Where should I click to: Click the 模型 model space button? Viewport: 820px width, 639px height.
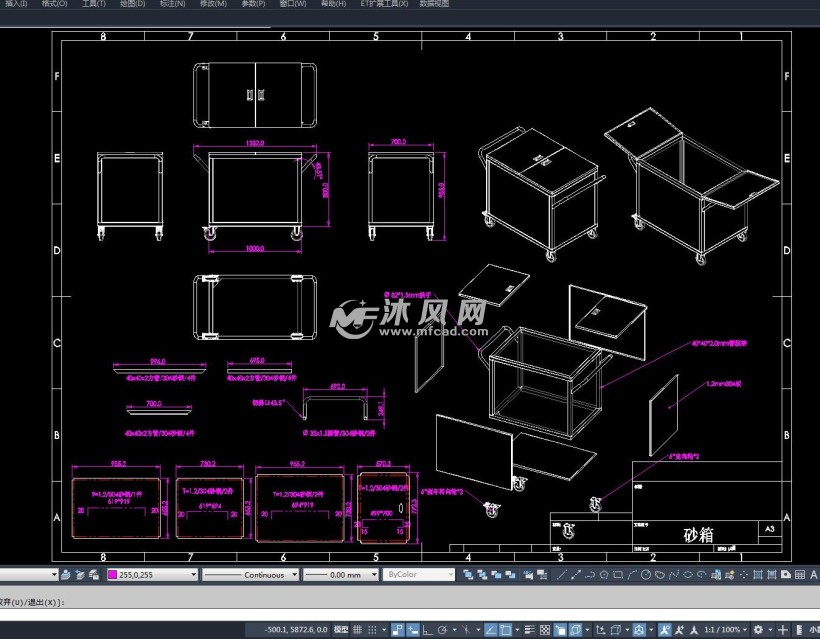[x=341, y=630]
